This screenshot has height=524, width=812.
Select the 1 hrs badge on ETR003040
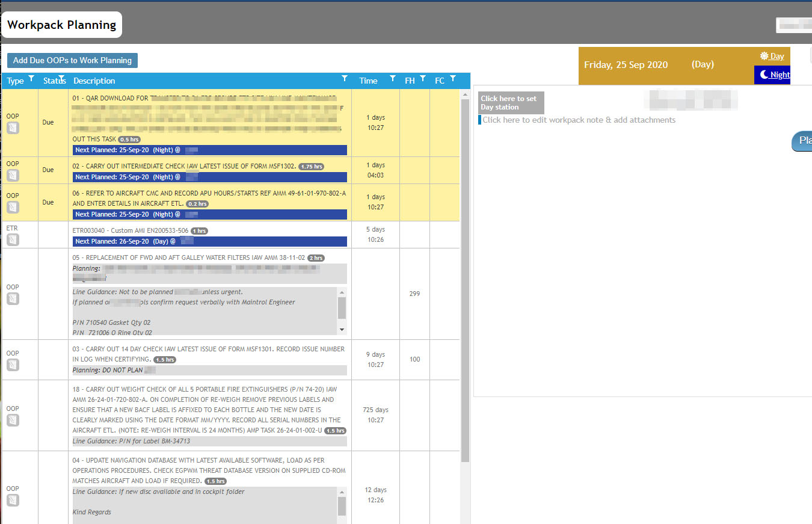(x=200, y=231)
